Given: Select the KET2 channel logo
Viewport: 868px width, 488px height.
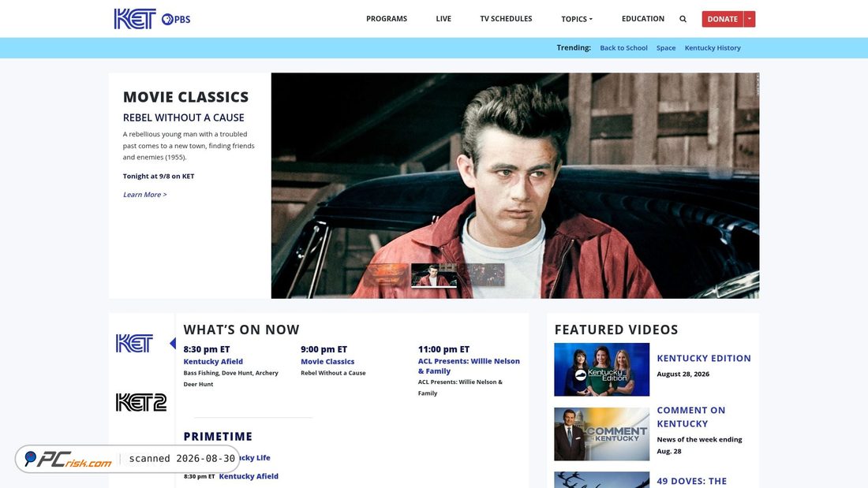Looking at the screenshot, I should coord(141,402).
